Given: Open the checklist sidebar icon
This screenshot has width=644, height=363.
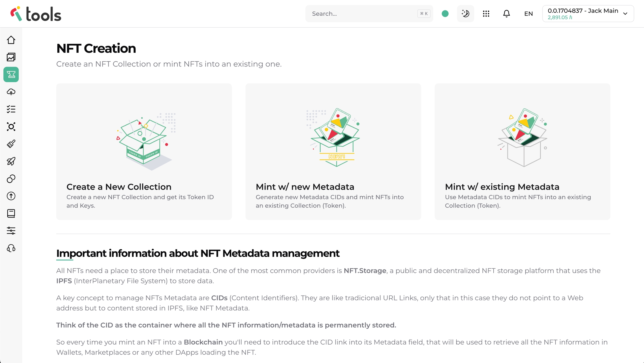Looking at the screenshot, I should [11, 109].
